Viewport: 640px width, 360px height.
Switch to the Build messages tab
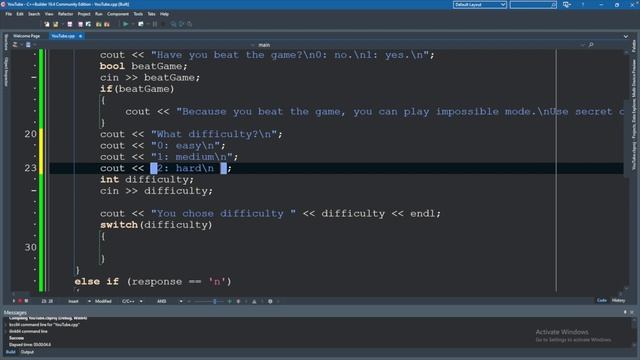(x=11, y=352)
